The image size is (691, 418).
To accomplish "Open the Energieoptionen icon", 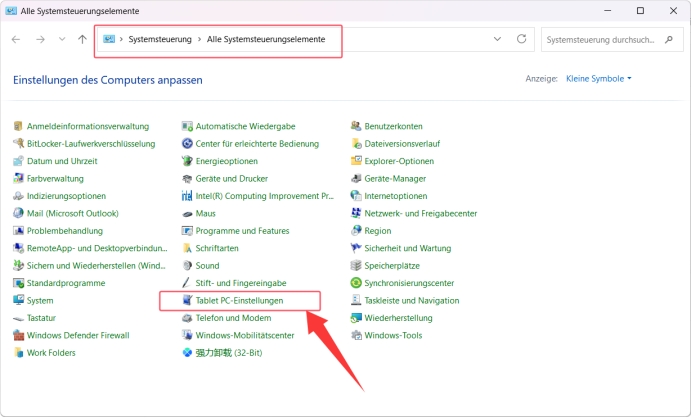I will (x=187, y=161).
